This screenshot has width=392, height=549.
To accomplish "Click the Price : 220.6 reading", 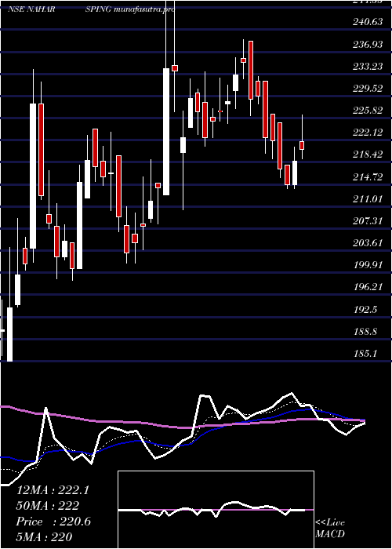I will pyautogui.click(x=53, y=522).
